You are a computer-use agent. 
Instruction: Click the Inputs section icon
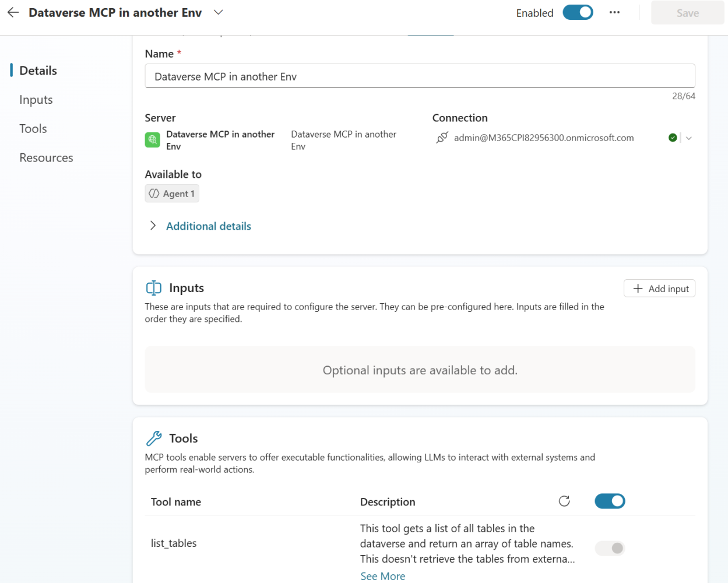point(154,288)
